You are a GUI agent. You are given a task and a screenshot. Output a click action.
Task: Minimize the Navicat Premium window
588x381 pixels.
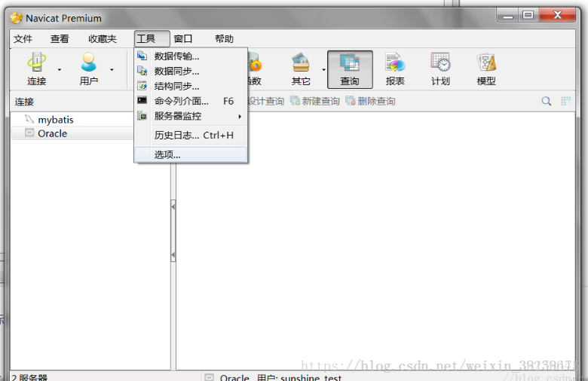[508, 16]
